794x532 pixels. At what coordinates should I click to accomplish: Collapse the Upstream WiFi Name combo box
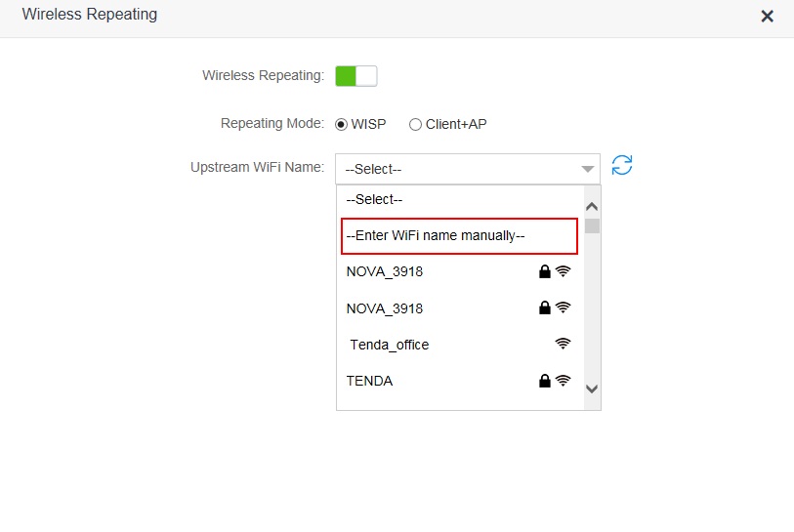click(468, 169)
